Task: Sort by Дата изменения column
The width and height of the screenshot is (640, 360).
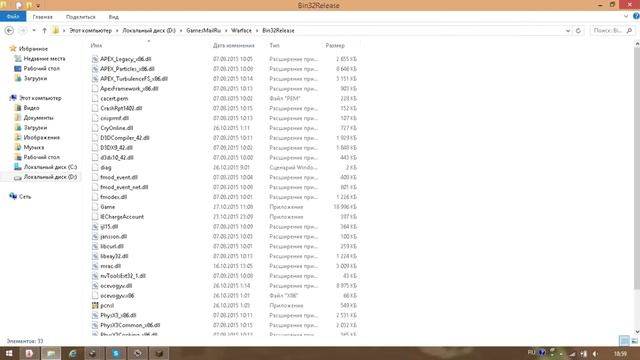Action: click(233, 46)
